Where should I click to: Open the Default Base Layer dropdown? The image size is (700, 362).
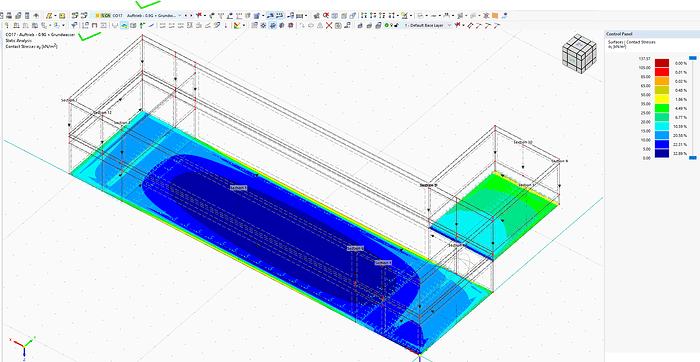point(427,25)
